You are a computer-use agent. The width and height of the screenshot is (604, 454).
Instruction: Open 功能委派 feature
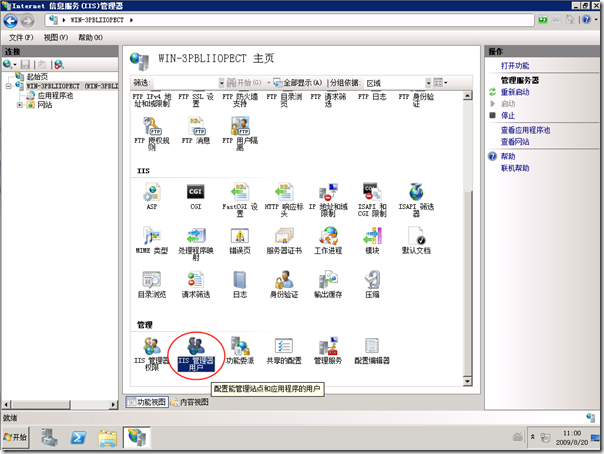(240, 350)
